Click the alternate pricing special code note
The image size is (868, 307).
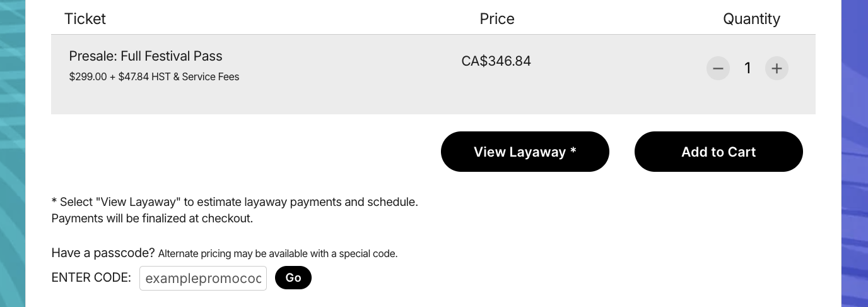pyautogui.click(x=278, y=254)
